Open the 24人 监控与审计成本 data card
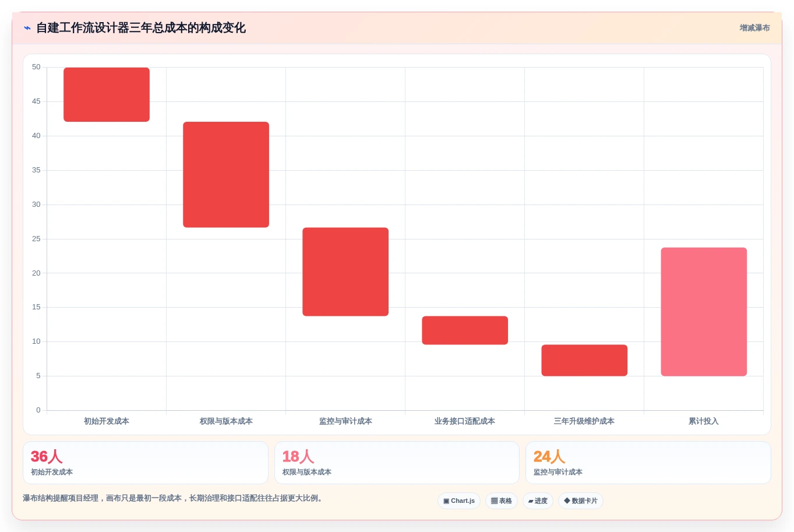This screenshot has height=532, width=794. coord(648,463)
